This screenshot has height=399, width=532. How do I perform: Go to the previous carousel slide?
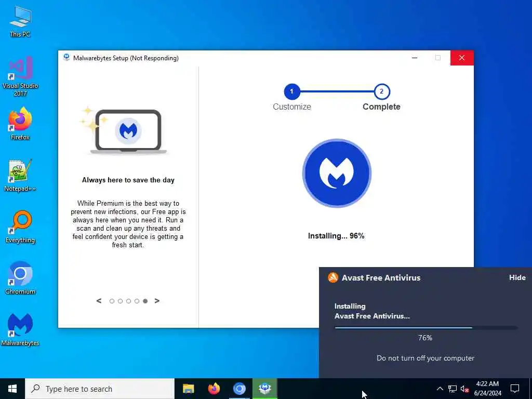click(x=99, y=301)
